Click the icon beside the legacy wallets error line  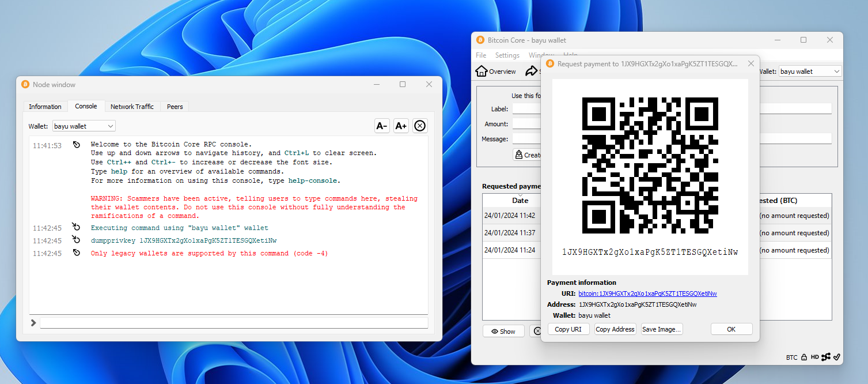click(77, 253)
